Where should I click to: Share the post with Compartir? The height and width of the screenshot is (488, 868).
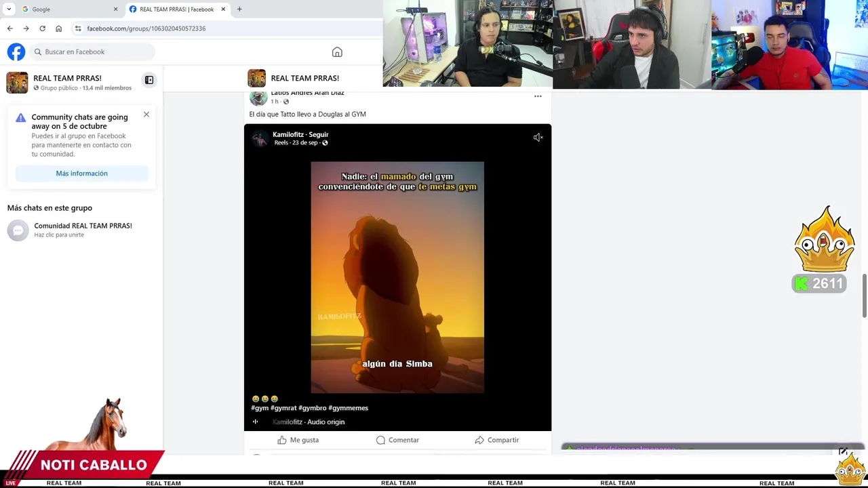coord(497,440)
